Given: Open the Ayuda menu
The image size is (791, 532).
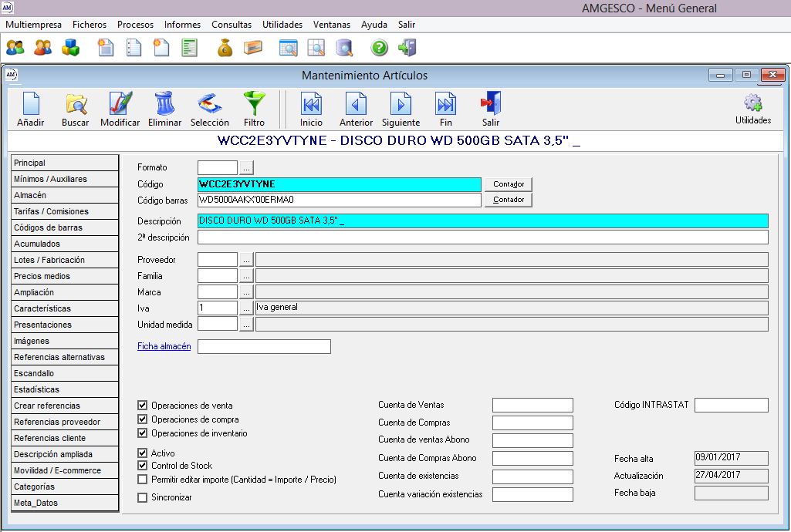Looking at the screenshot, I should click(374, 24).
